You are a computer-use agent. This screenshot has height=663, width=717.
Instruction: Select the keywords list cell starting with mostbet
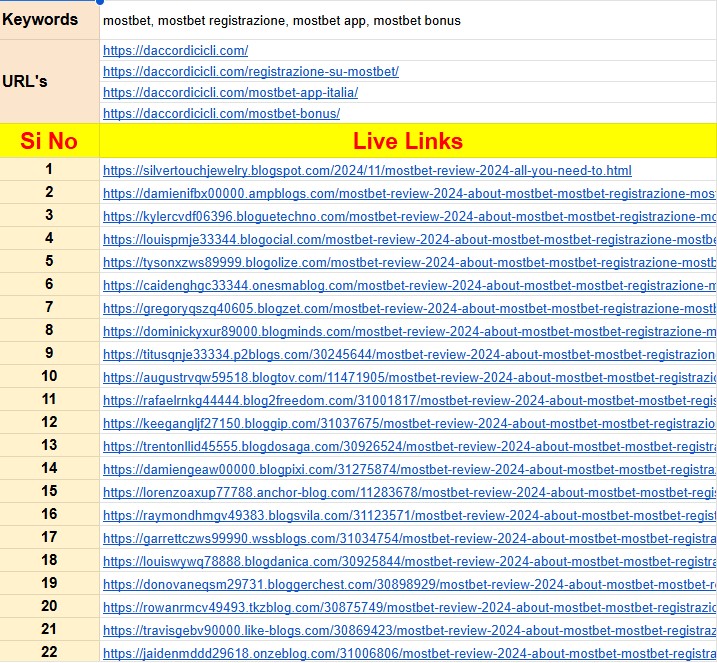pos(408,21)
